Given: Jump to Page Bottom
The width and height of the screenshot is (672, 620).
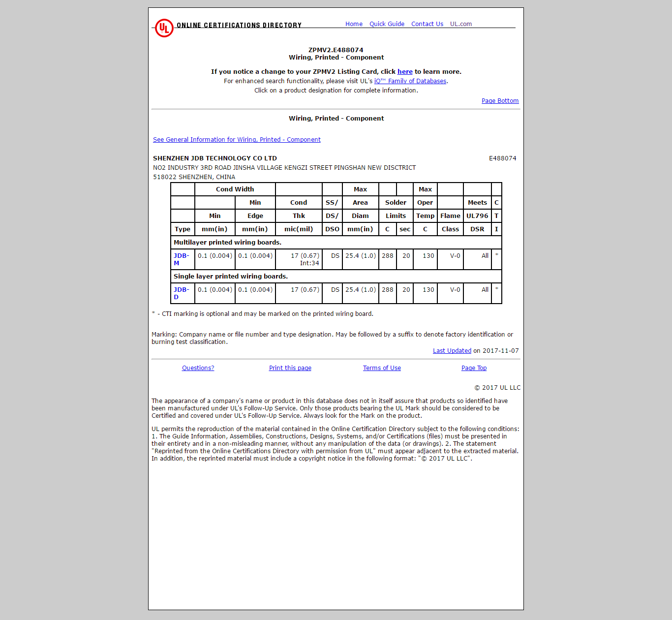Looking at the screenshot, I should click(500, 101).
